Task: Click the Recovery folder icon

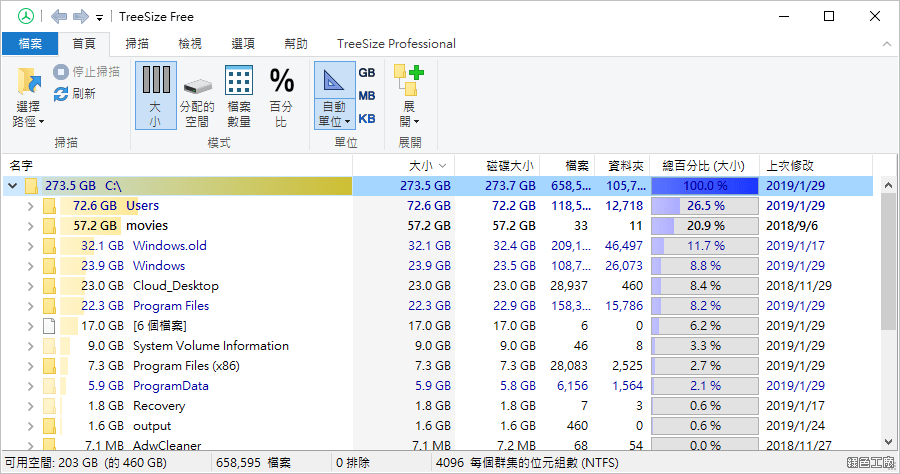Action: point(49,406)
